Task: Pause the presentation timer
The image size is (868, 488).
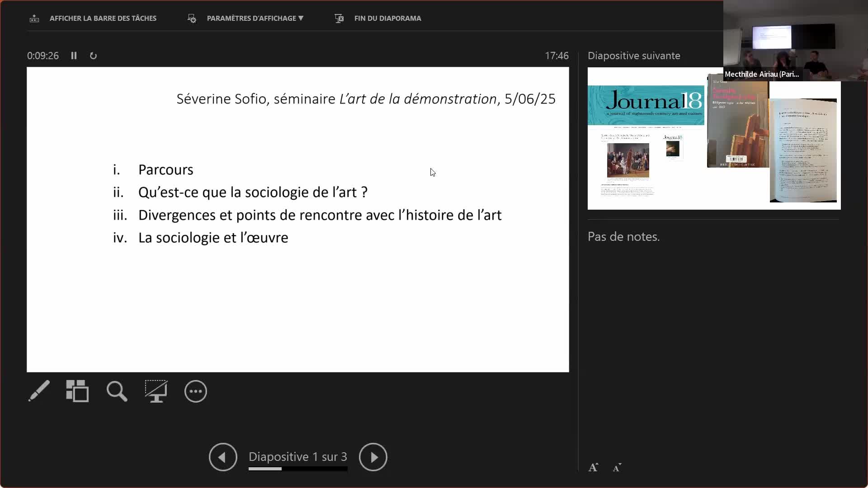Action: pos(74,56)
